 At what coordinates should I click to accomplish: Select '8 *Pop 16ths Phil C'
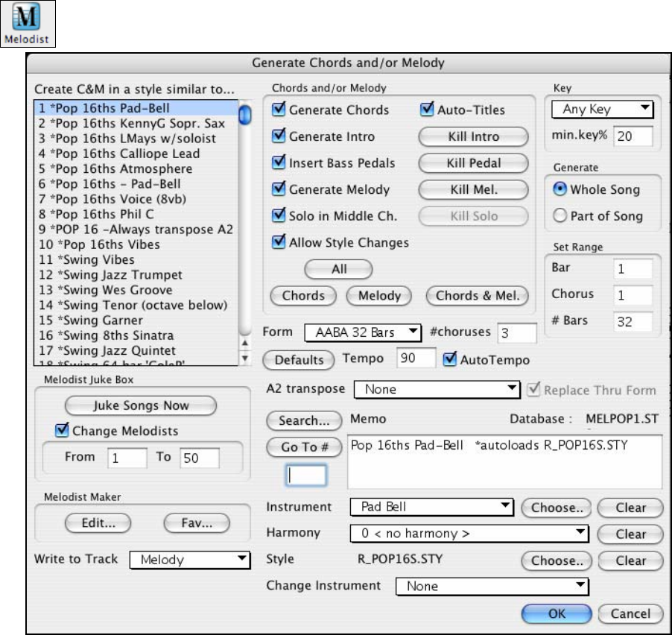136,215
